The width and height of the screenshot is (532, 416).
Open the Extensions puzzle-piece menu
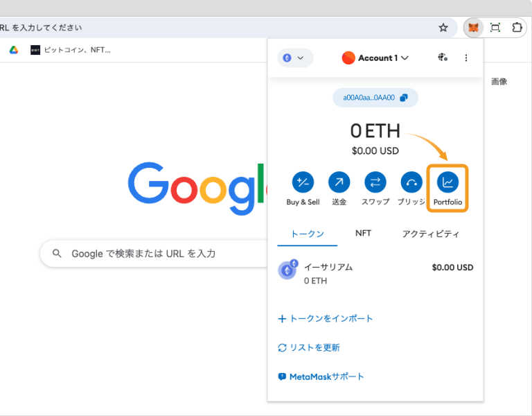[x=517, y=28]
